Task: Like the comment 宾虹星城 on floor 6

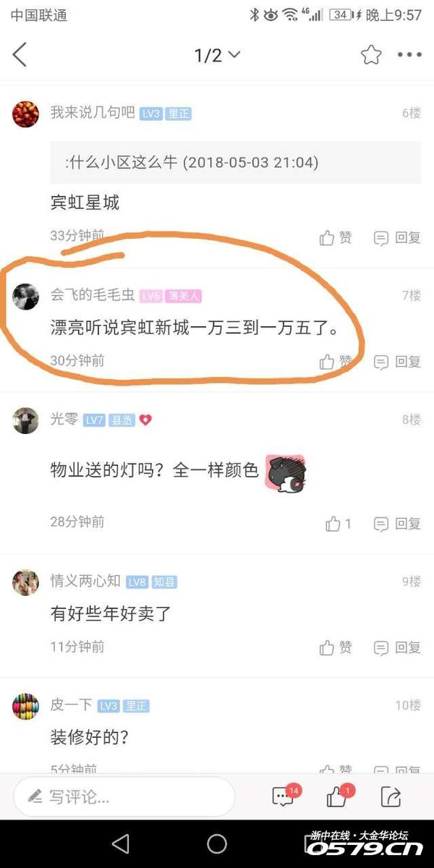Action: 336,237
